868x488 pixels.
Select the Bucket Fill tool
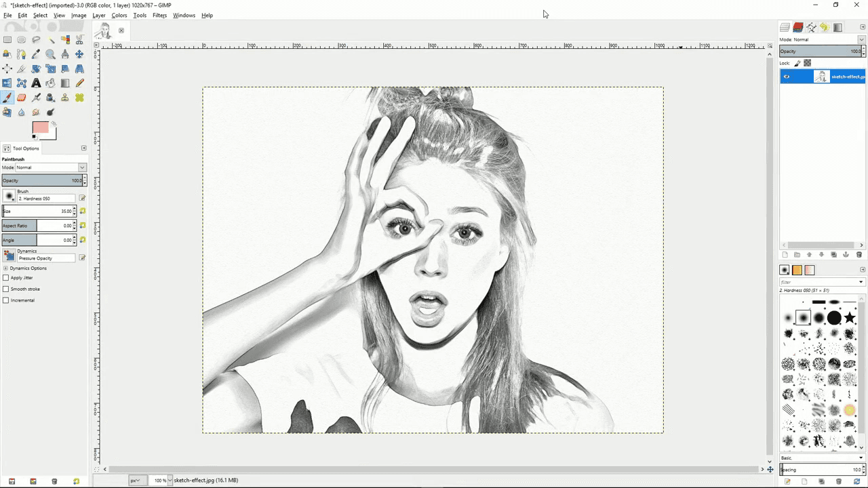(51, 83)
